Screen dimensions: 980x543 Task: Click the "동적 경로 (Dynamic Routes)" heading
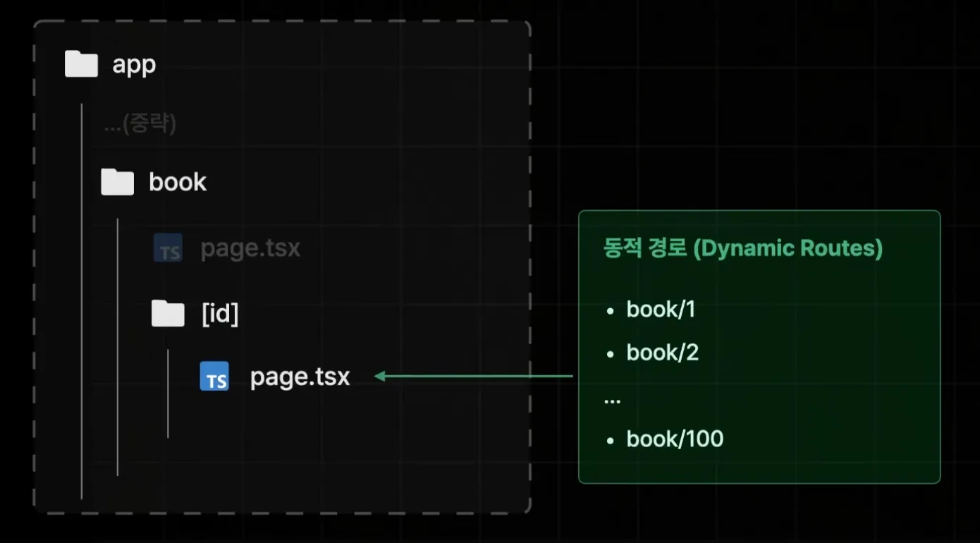click(x=743, y=248)
